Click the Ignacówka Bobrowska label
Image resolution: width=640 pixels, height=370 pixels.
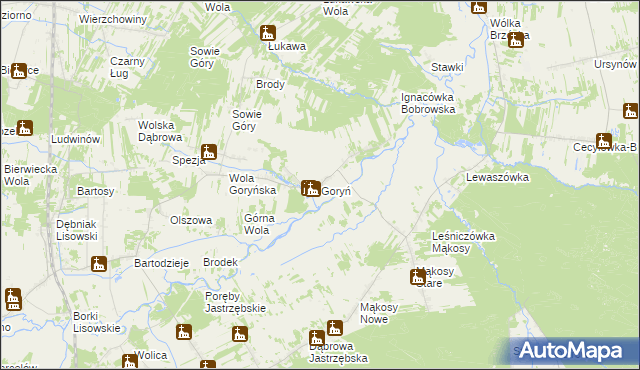(x=428, y=103)
